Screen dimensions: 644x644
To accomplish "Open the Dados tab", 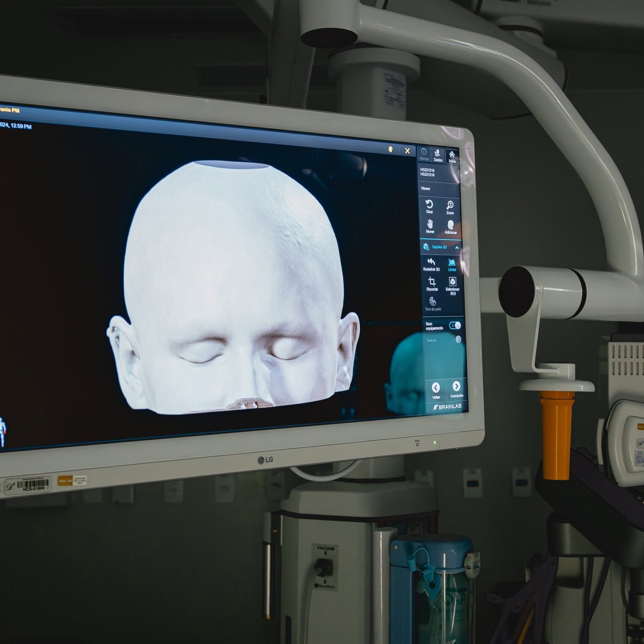I will tap(438, 155).
